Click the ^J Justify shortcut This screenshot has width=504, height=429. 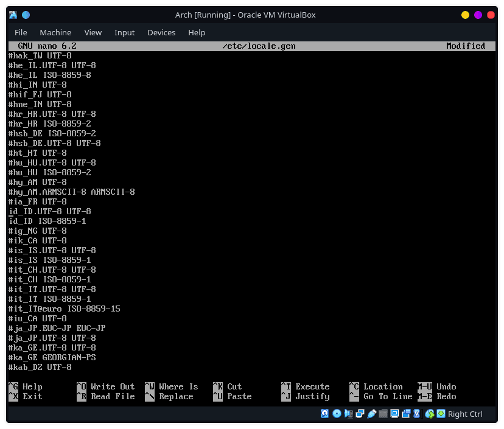[x=306, y=397]
